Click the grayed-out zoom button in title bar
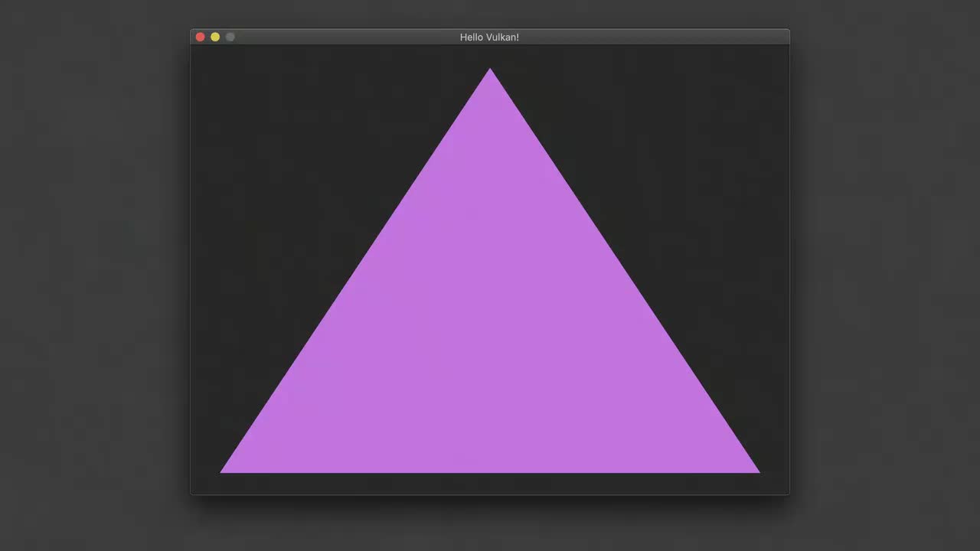The width and height of the screenshot is (980, 551). click(x=230, y=37)
